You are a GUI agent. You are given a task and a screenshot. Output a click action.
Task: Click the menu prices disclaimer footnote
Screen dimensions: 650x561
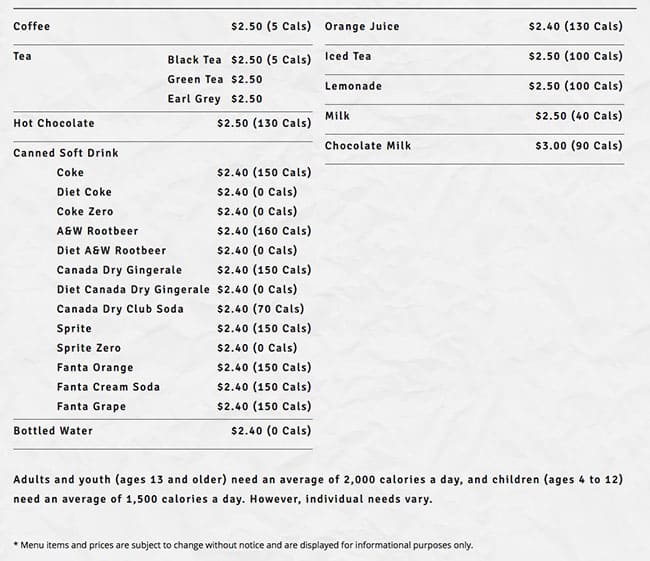(x=243, y=545)
